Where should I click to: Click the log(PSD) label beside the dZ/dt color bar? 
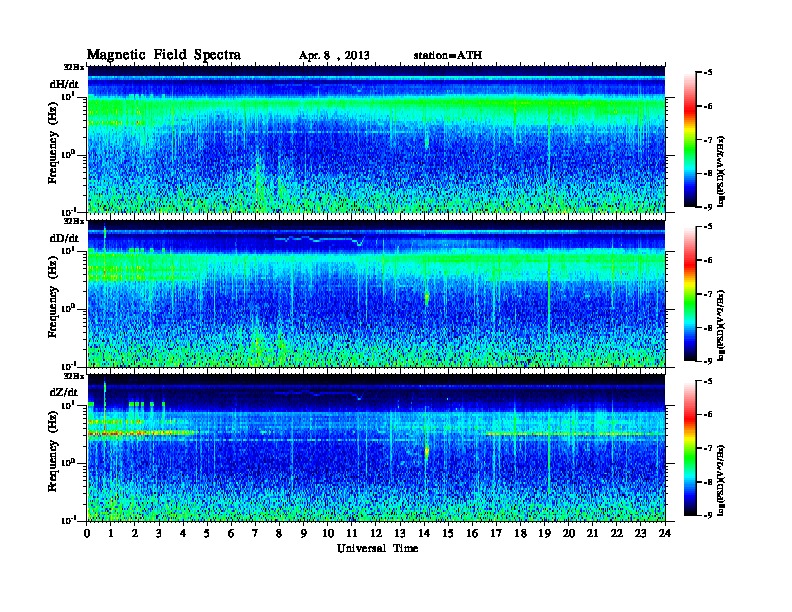721,480
